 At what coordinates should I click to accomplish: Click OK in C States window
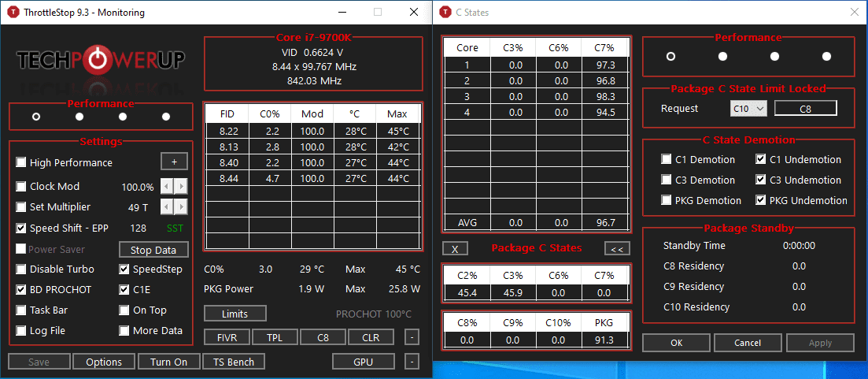click(677, 343)
